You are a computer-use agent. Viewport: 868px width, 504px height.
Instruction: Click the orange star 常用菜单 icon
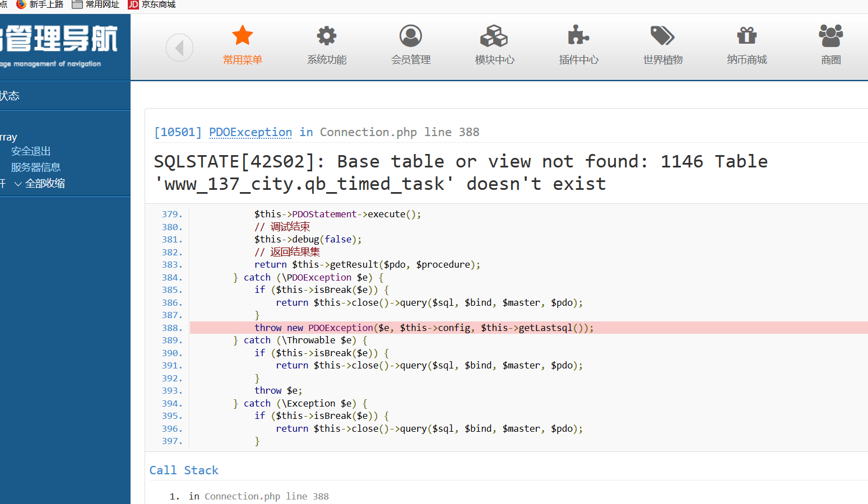(x=242, y=36)
